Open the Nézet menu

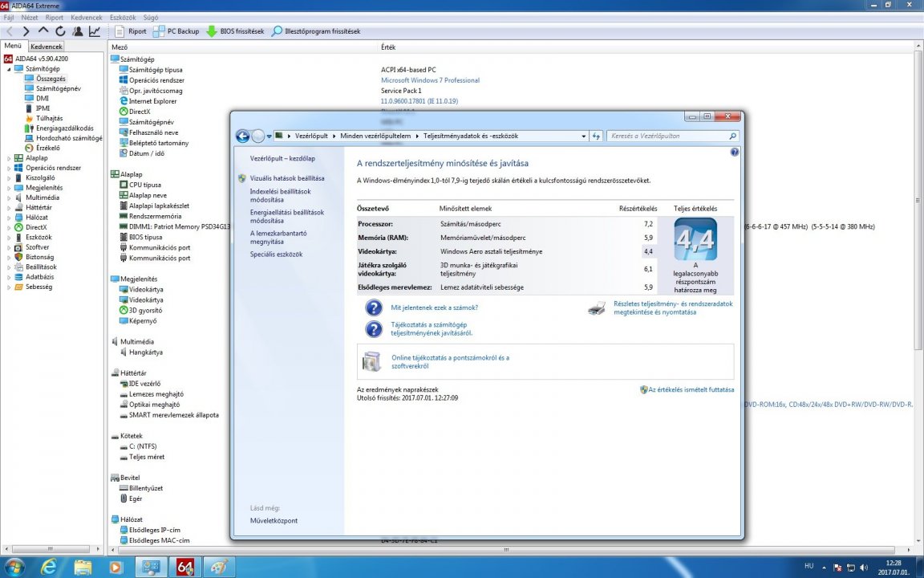coord(30,18)
